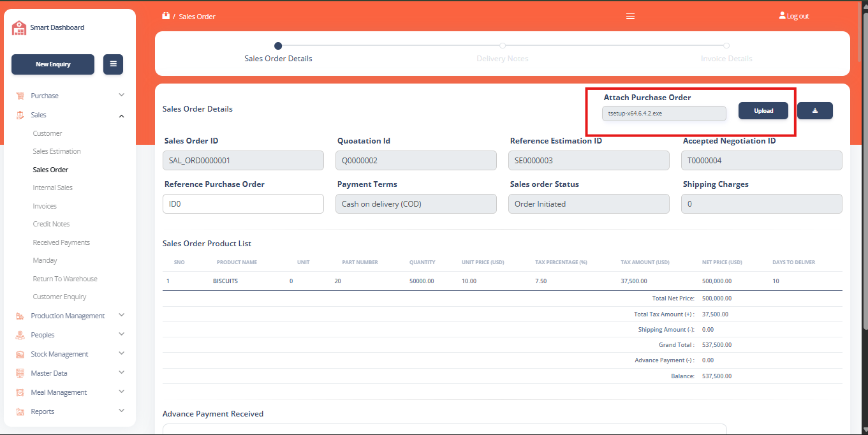
Task: Expand the Meal Management chevron
Action: (122, 392)
